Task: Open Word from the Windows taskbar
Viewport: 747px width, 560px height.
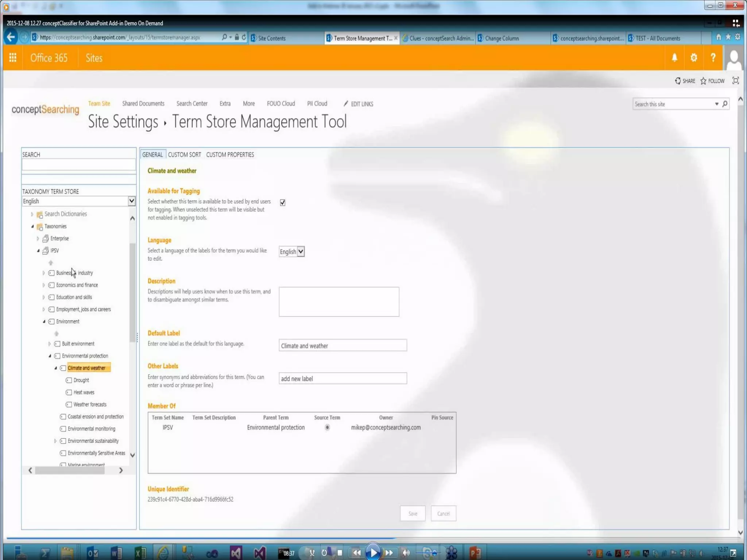Action: pyautogui.click(x=116, y=553)
